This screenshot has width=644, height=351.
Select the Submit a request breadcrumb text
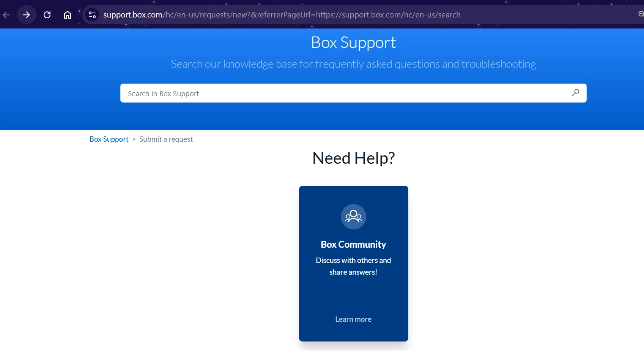166,139
